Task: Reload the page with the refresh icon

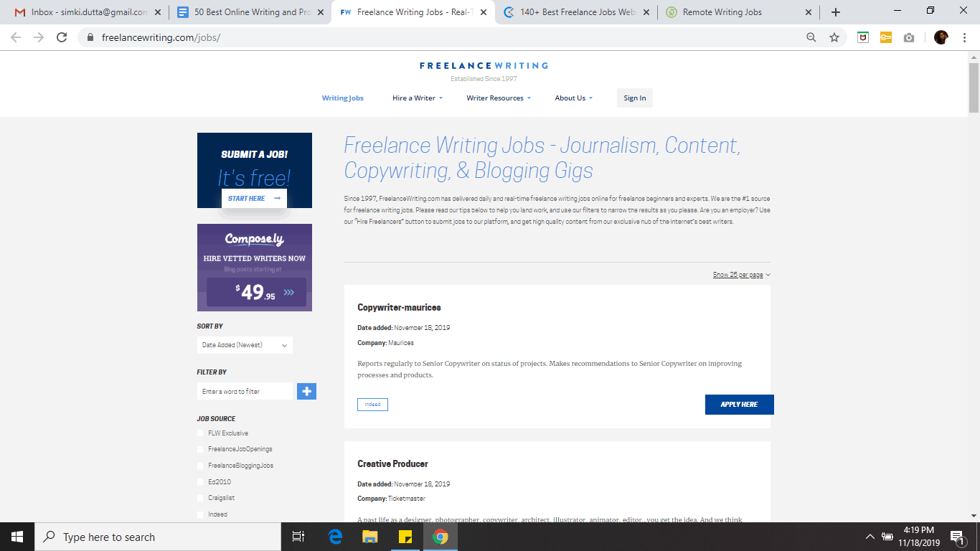Action: point(62,37)
